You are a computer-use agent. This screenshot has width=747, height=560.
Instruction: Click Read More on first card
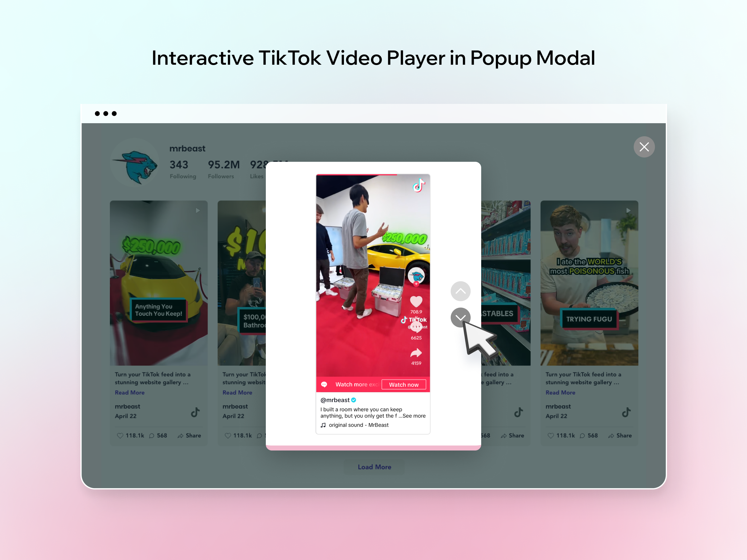(x=130, y=393)
